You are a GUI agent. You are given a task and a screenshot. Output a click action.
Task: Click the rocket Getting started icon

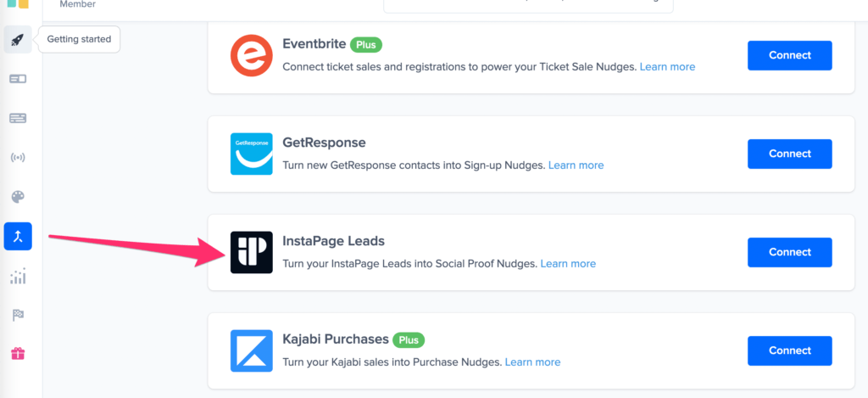point(18,40)
